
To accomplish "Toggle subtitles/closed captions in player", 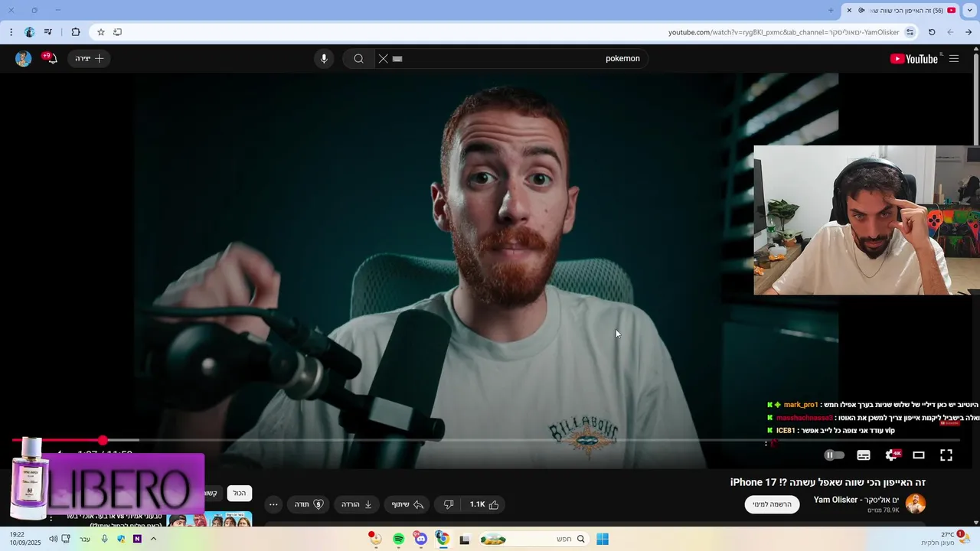I will [x=864, y=455].
